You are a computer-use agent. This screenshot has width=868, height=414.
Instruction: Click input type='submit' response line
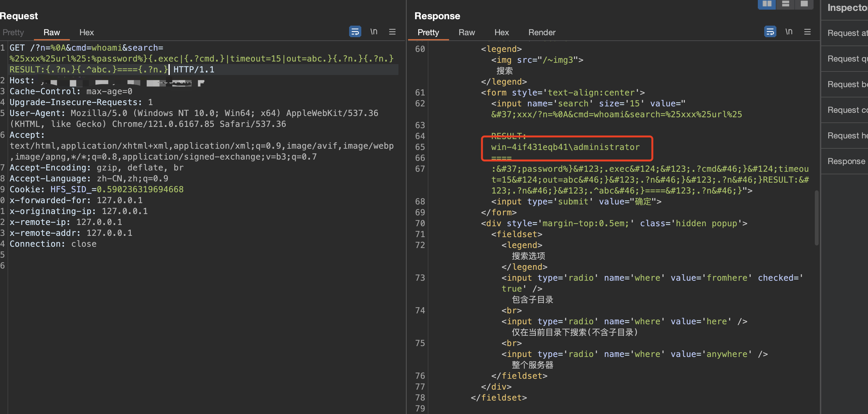point(576,202)
